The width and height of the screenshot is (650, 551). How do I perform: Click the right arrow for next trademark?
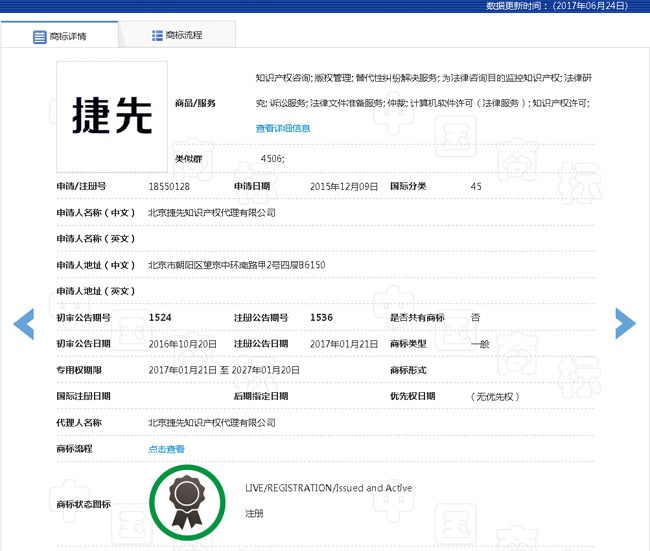coord(626,323)
